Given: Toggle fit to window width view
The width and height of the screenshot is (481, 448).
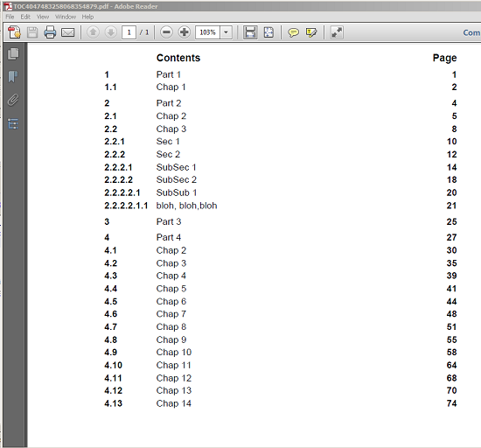Looking at the screenshot, I should 250,32.
